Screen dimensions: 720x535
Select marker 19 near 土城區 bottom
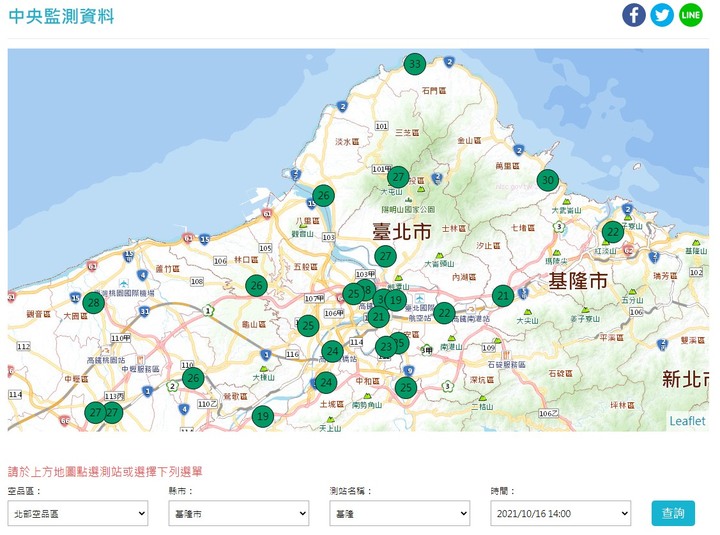coord(263,416)
